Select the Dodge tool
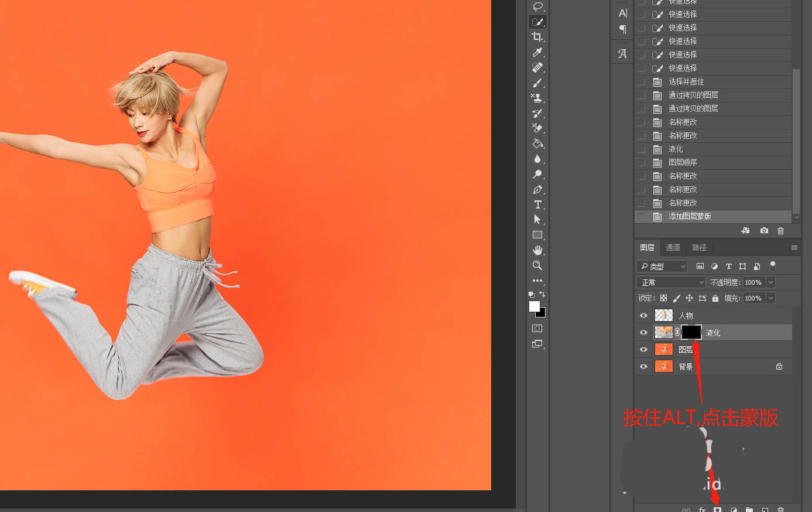Image resolution: width=812 pixels, height=512 pixels. pos(537,174)
